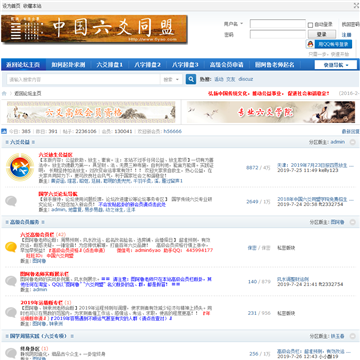Click the page width toggle icon, top right
Image resolution: width=360 pixels, height=360 pixels.
(356, 5)
